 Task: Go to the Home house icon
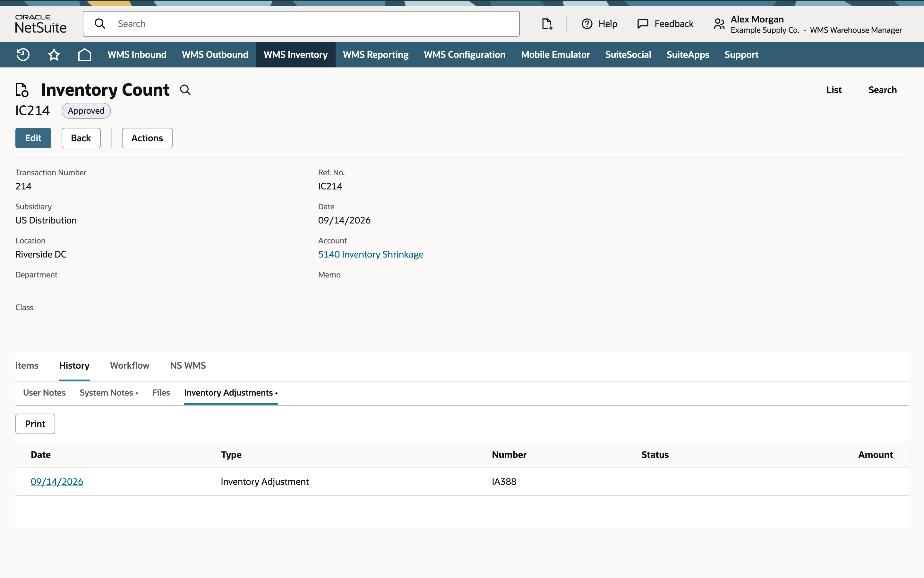point(84,55)
